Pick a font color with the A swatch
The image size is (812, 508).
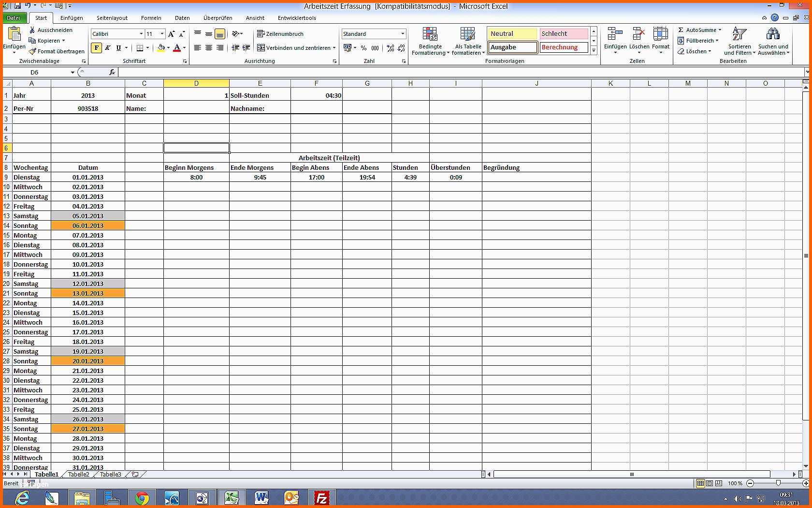point(177,48)
